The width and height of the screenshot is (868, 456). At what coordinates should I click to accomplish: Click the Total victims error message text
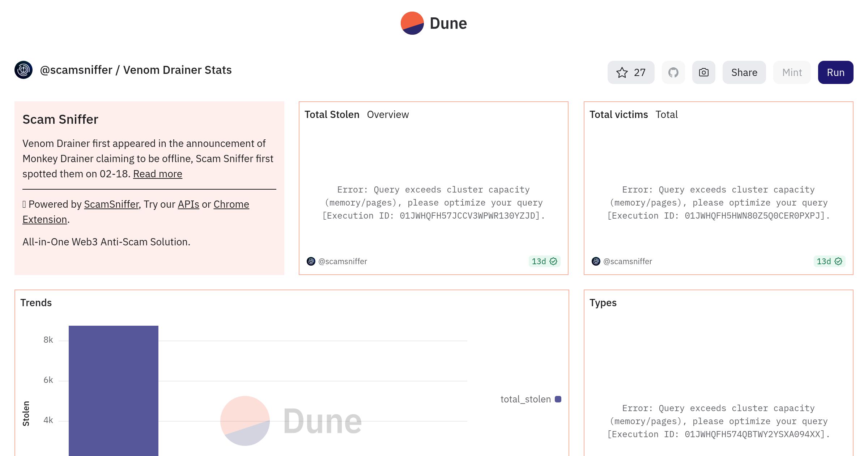click(x=719, y=203)
